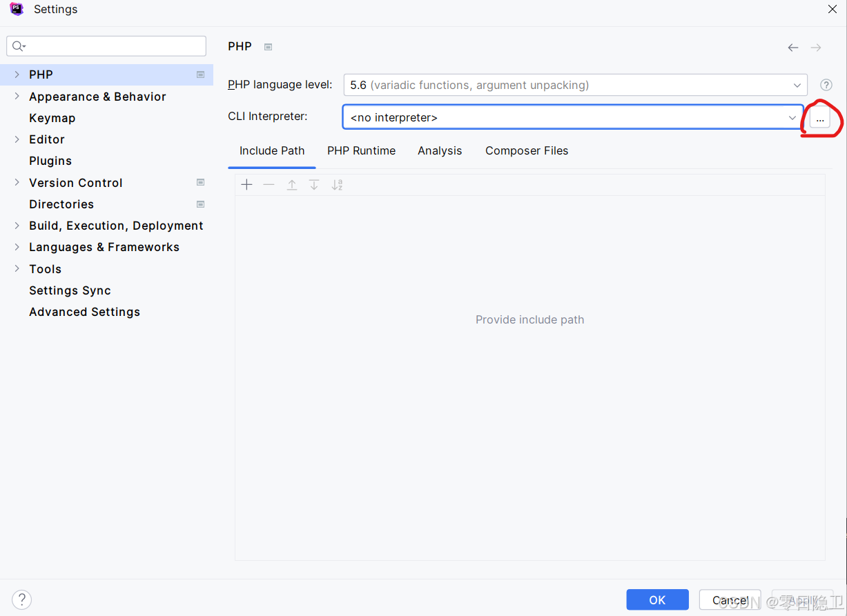
Task: Switch to Composer Files tab
Action: pyautogui.click(x=527, y=150)
